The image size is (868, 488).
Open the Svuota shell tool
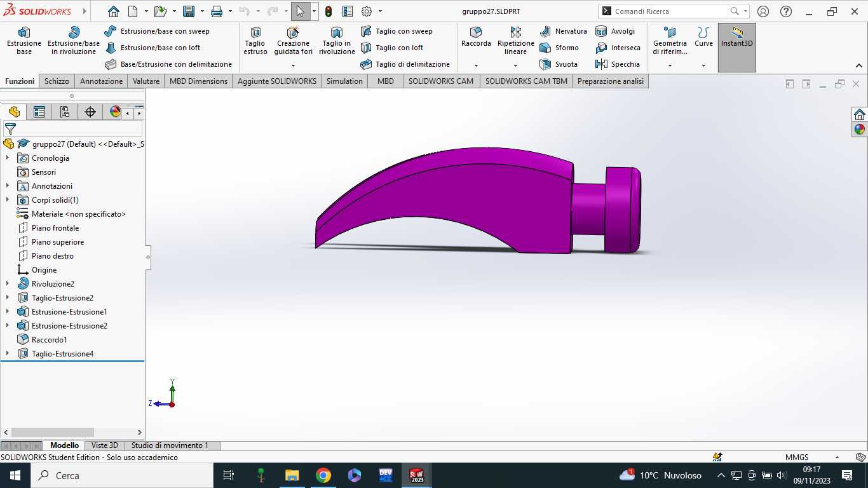coord(559,64)
